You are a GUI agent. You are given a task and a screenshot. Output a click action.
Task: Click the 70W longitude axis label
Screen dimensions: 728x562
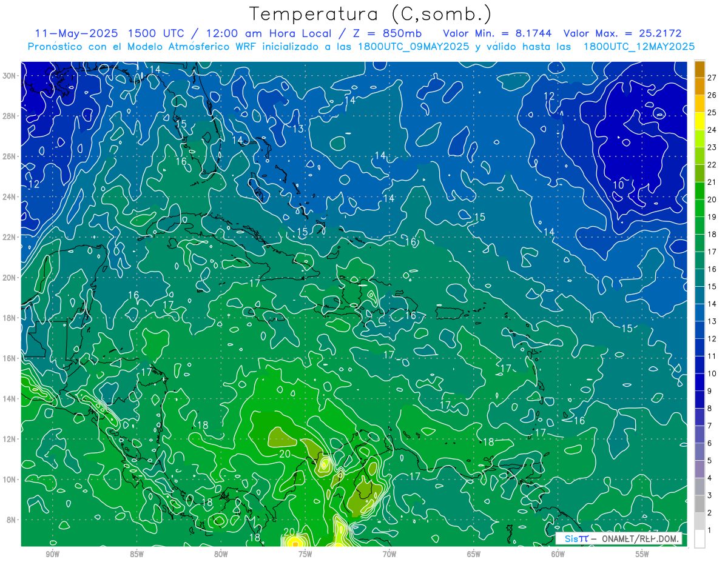[389, 554]
